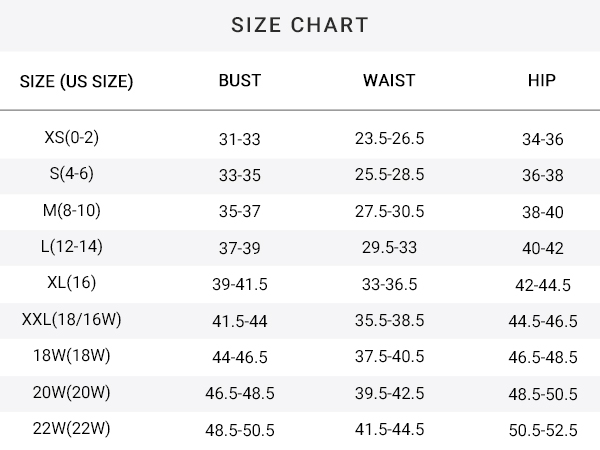Click the SIZE CHART title
This screenshot has width=600, height=450.
[x=300, y=25]
